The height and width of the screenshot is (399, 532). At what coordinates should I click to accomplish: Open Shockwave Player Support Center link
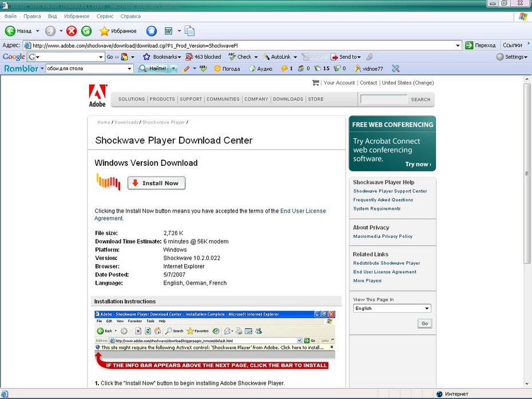point(390,191)
